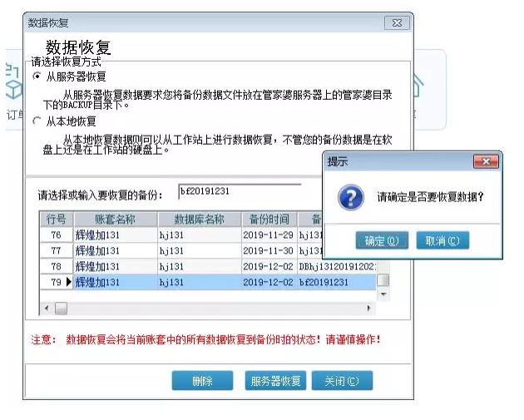Click the 关闭(C) button
The image size is (524, 420).
(x=342, y=381)
